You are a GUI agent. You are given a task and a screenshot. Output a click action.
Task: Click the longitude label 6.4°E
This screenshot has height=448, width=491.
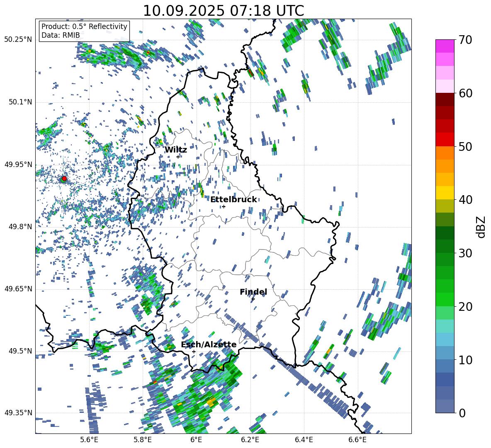[x=304, y=440]
